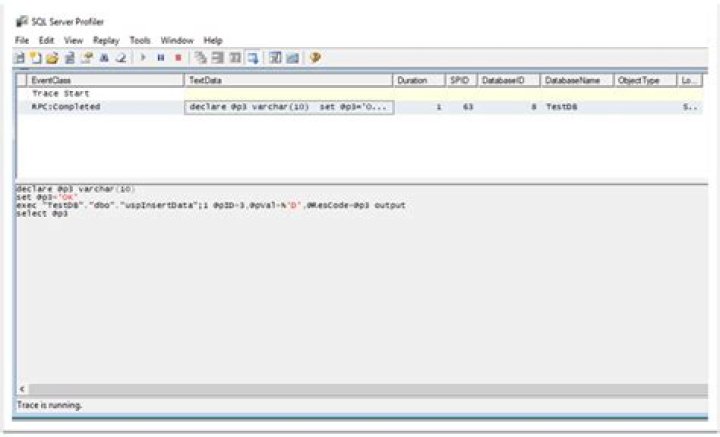Image resolution: width=720 pixels, height=437 pixels.
Task: Click the 'declare @p3 varchar(10)' line in details
Action: click(75, 189)
